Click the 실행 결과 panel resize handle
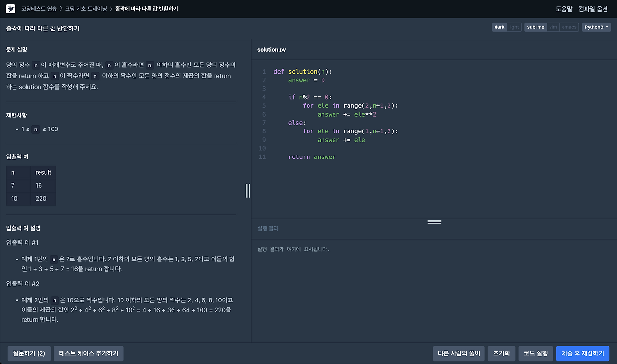The image size is (617, 364). 434,221
